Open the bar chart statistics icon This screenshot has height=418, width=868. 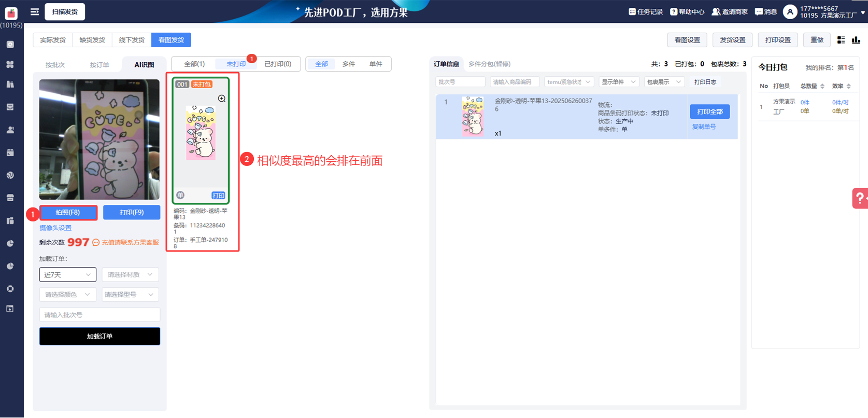click(x=856, y=40)
